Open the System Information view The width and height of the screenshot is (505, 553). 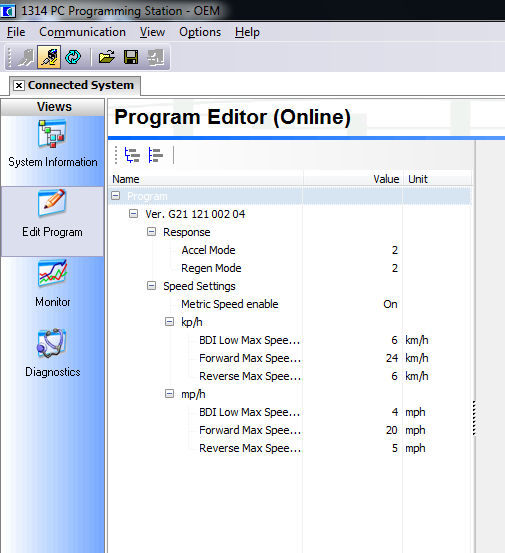pyautogui.click(x=53, y=144)
